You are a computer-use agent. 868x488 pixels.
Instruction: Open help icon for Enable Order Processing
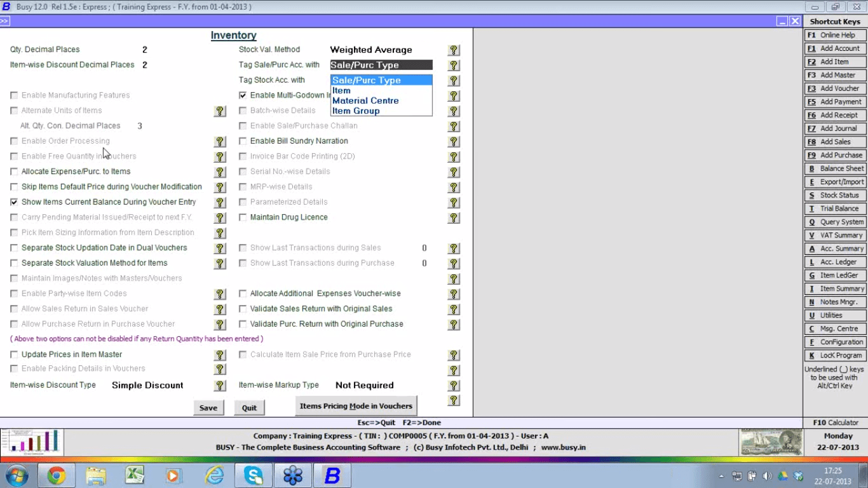[x=220, y=142]
